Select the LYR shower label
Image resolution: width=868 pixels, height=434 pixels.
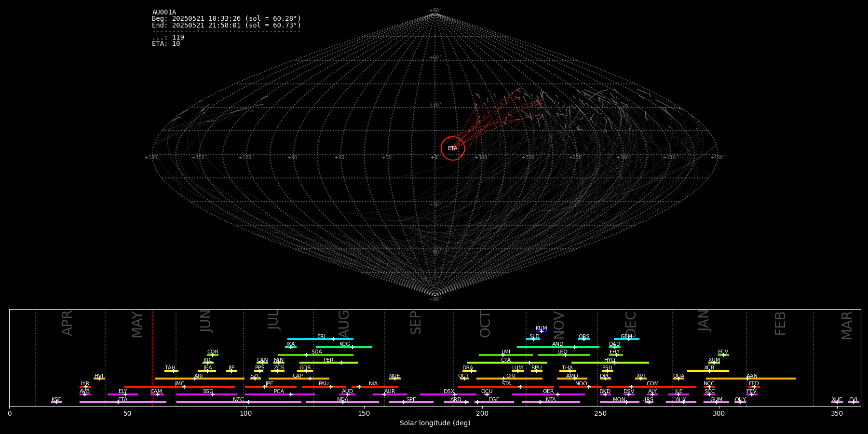tap(85, 384)
